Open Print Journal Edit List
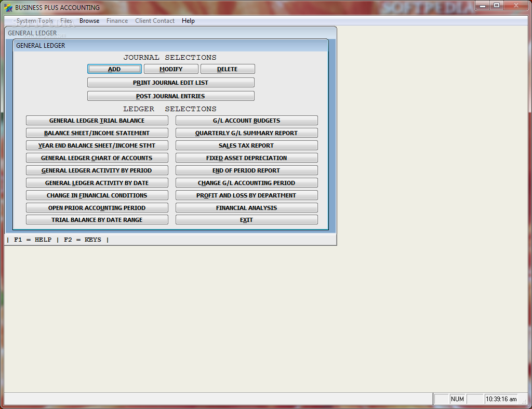The height and width of the screenshot is (409, 532). click(x=170, y=83)
